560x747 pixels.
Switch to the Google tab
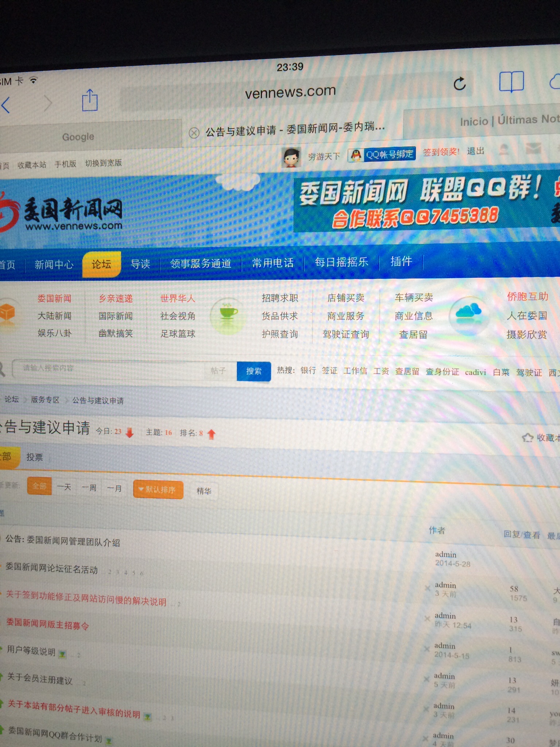click(x=78, y=137)
